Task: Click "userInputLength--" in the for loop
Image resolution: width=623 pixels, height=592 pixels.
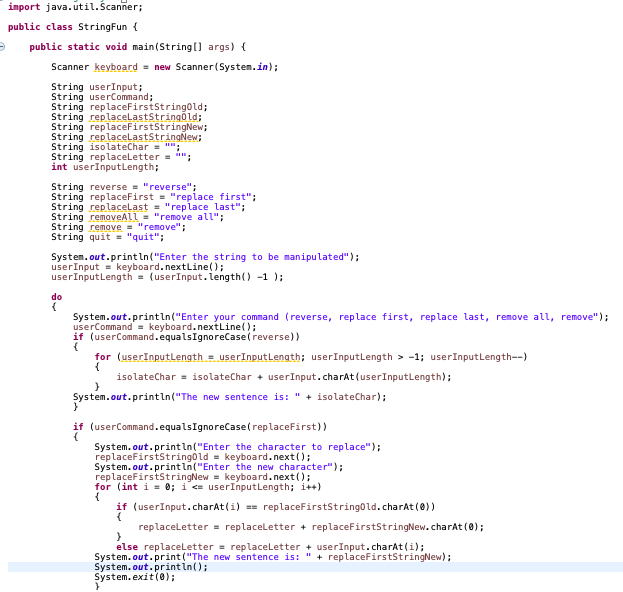Action: [x=476, y=357]
